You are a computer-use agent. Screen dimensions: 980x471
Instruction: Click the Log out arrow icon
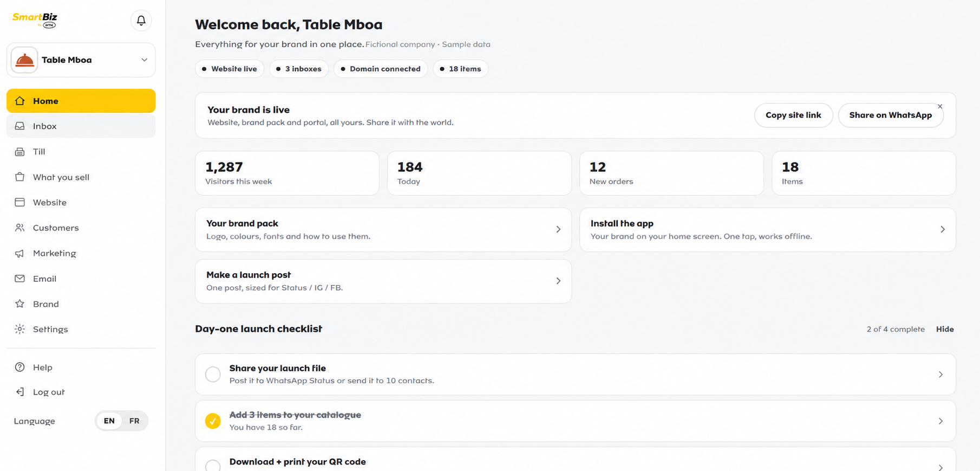20,392
